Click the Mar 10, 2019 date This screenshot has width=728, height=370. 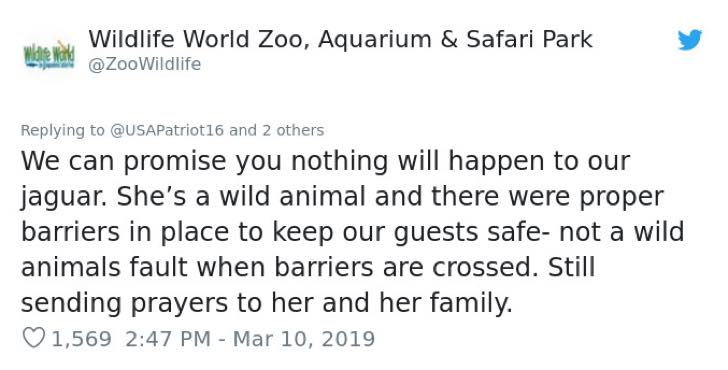coord(304,338)
